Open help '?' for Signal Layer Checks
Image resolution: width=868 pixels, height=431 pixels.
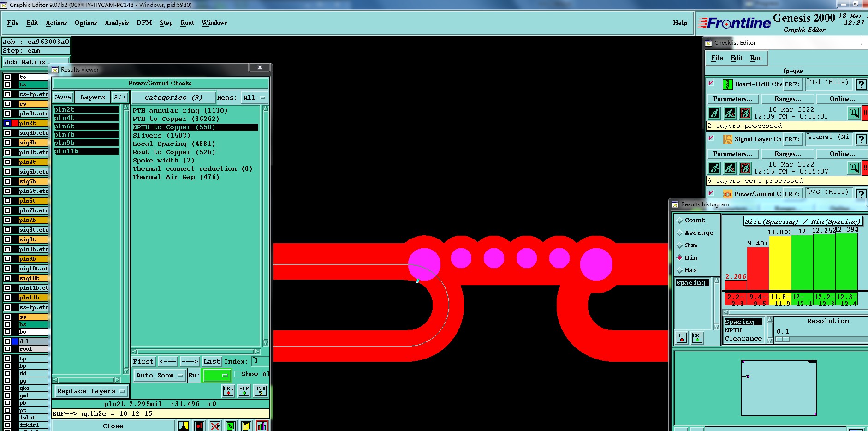coord(861,139)
